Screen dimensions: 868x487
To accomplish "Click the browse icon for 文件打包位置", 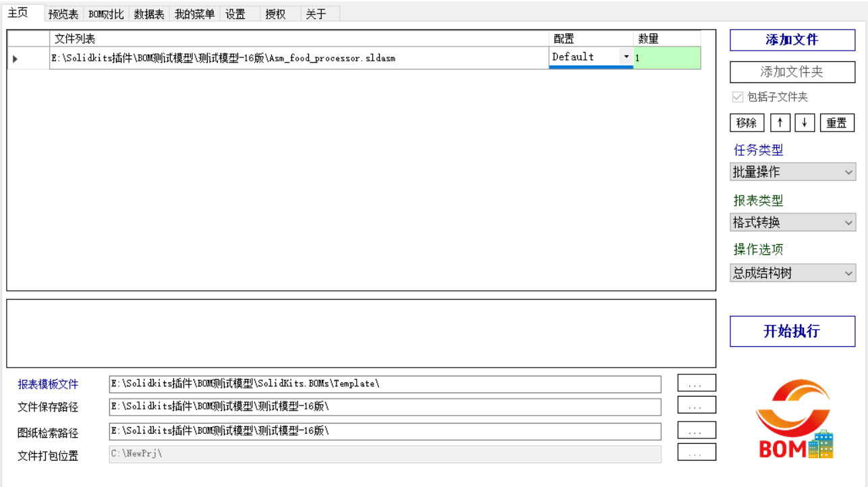I will (695, 454).
